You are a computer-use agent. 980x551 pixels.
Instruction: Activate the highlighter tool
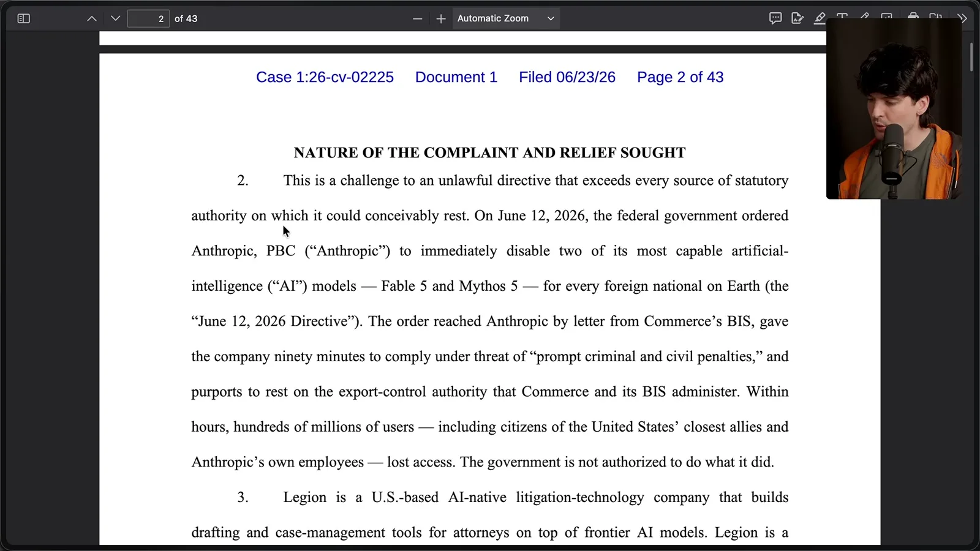[820, 18]
